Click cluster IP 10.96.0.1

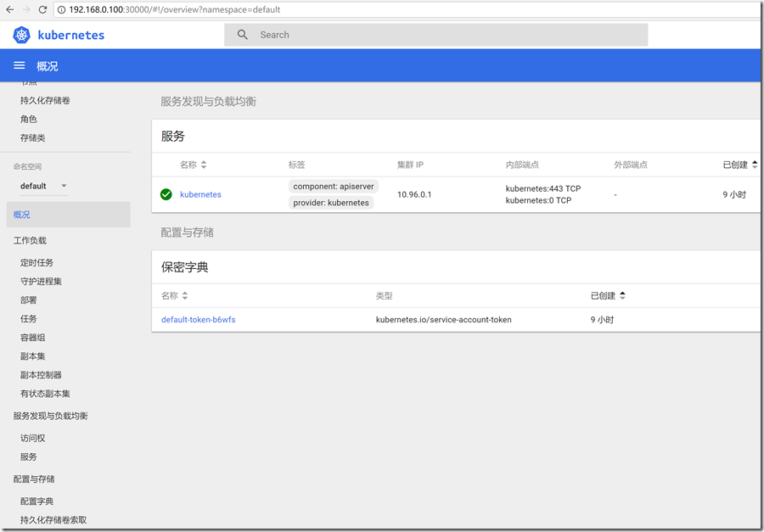click(x=414, y=194)
